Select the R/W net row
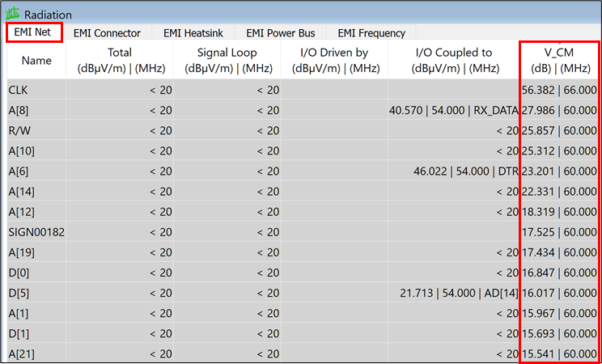 pos(19,130)
